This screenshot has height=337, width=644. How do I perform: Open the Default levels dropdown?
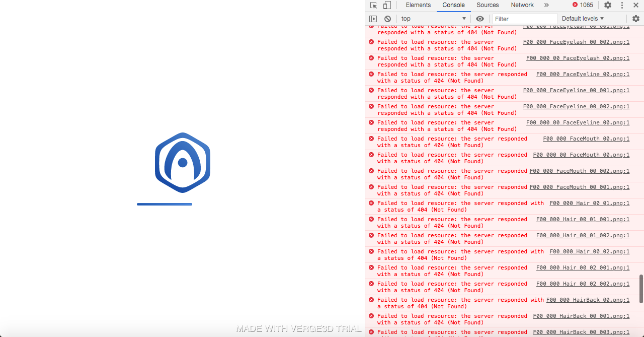583,19
